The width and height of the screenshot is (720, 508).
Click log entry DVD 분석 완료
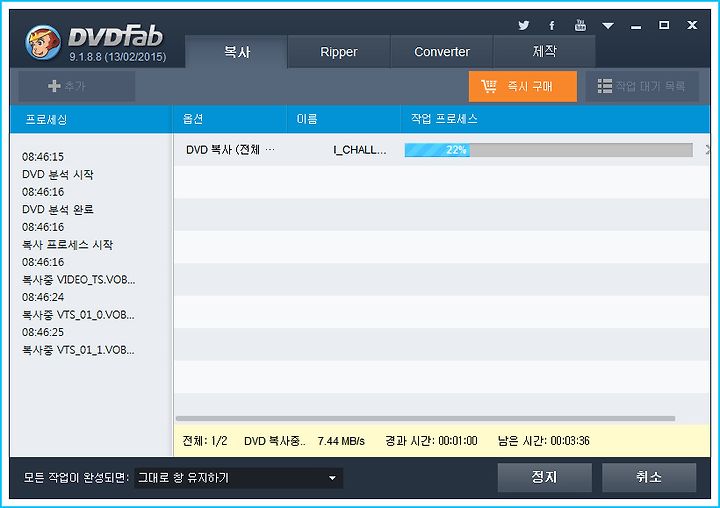pyautogui.click(x=58, y=209)
